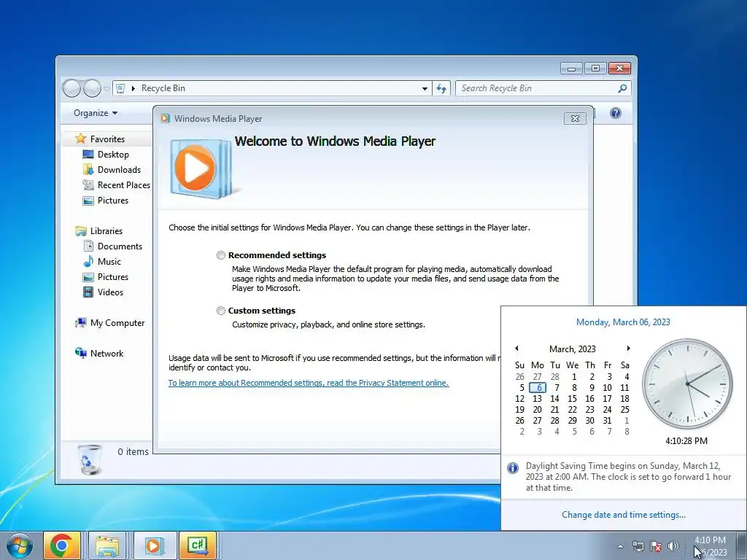The image size is (747, 560).
Task: Go to Recent Places in Favorites
Action: (x=124, y=184)
